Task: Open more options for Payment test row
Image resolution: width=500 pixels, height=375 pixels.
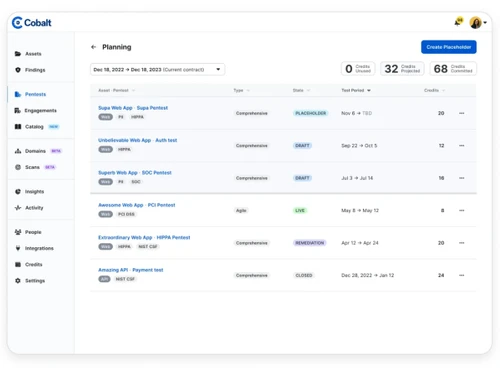Action: click(462, 275)
